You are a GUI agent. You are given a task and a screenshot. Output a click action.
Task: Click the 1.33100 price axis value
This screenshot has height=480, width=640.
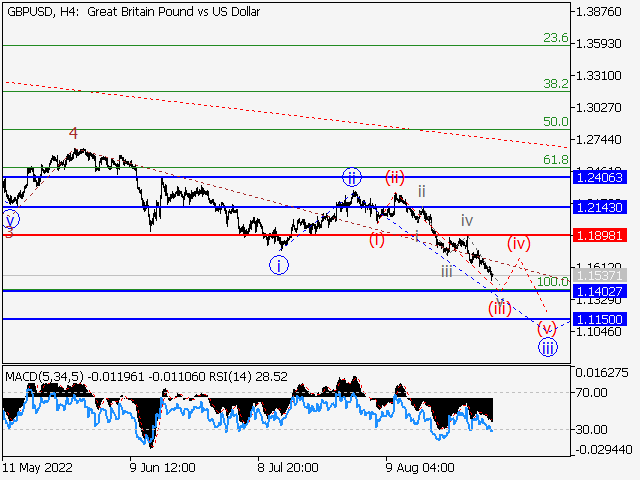(598, 76)
